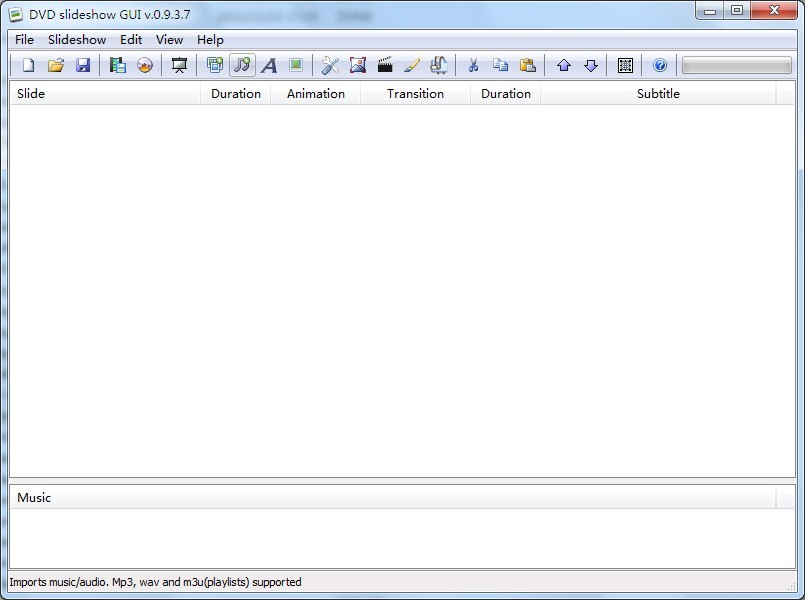Click the scissors cut icon

pos(473,65)
